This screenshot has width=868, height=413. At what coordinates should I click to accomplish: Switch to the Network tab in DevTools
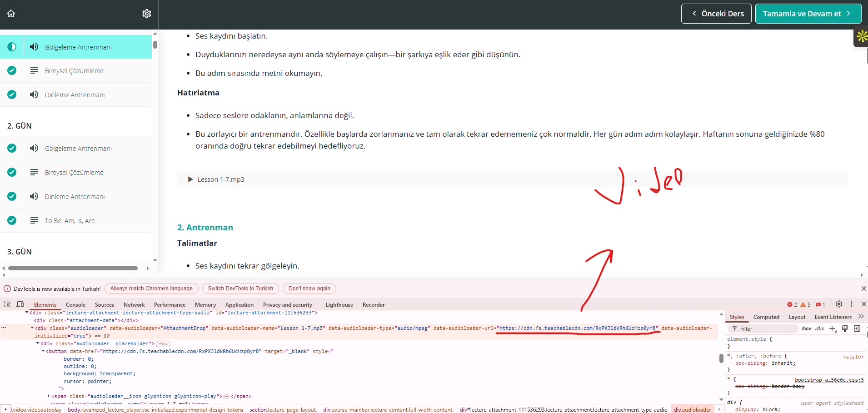point(134,305)
